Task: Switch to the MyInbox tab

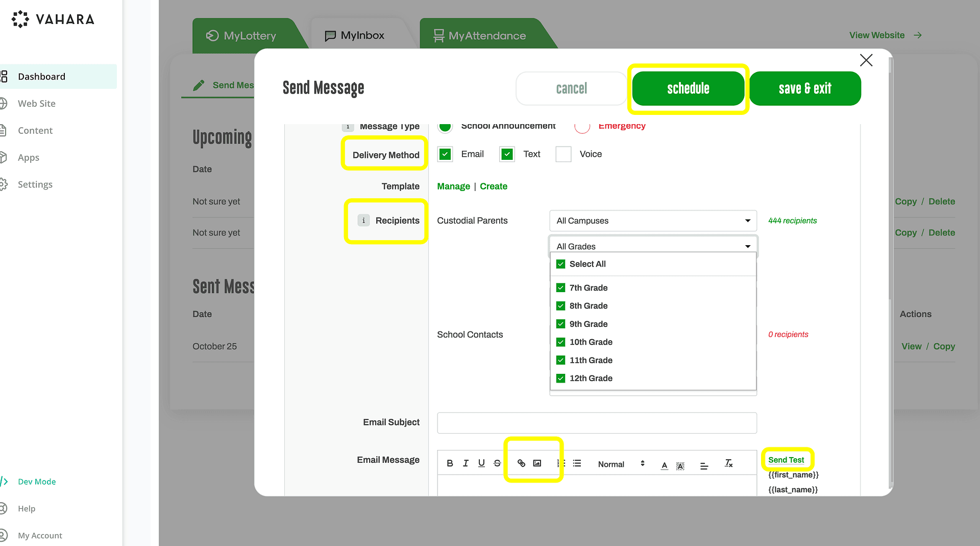Action: (x=355, y=35)
